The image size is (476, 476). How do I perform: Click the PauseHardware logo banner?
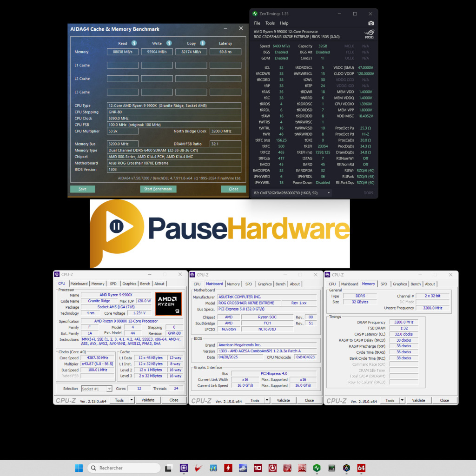coord(220,233)
